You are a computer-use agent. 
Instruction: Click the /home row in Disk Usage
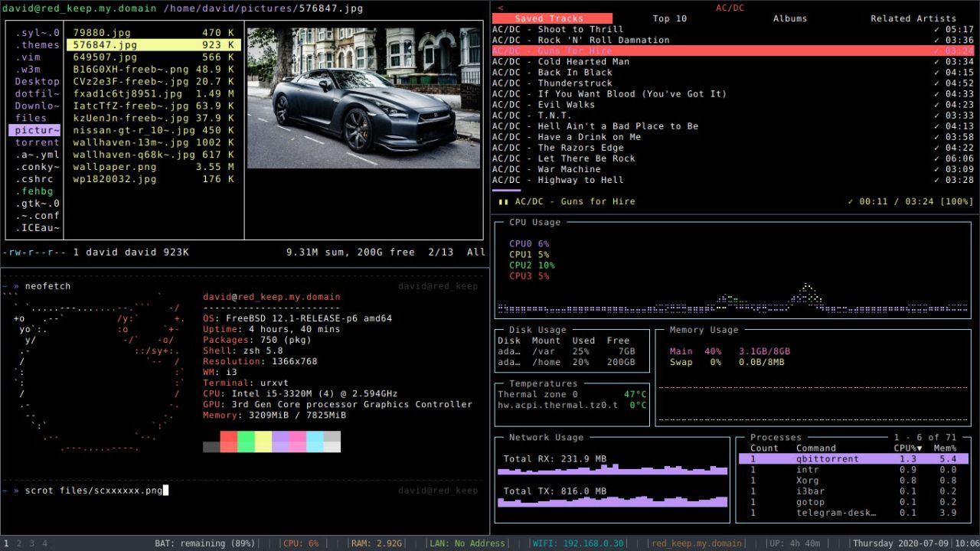pyautogui.click(x=567, y=362)
